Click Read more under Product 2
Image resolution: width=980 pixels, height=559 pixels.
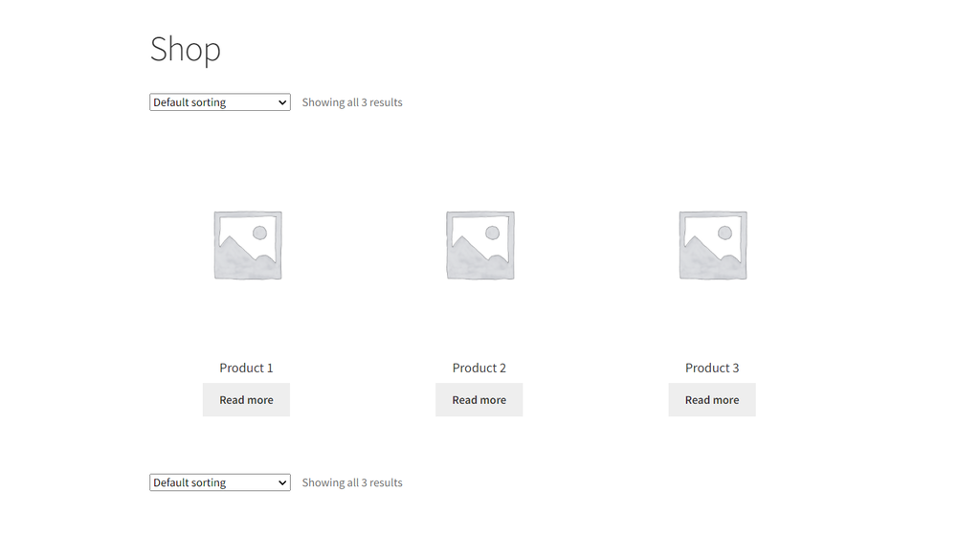(479, 399)
